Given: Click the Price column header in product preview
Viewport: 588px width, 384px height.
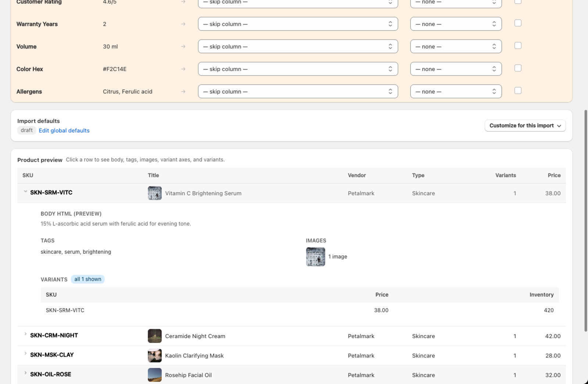Looking at the screenshot, I should pyautogui.click(x=554, y=175).
